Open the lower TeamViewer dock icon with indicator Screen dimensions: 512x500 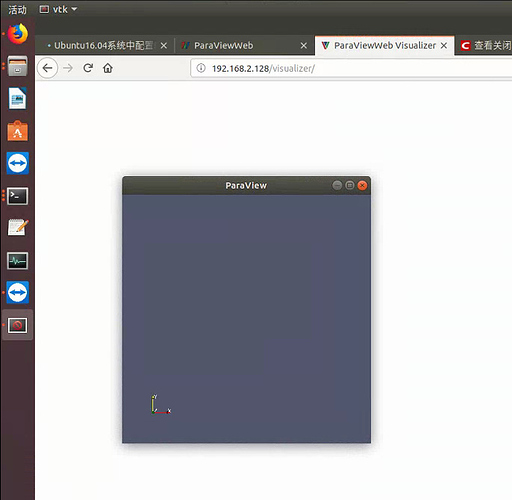click(x=18, y=293)
